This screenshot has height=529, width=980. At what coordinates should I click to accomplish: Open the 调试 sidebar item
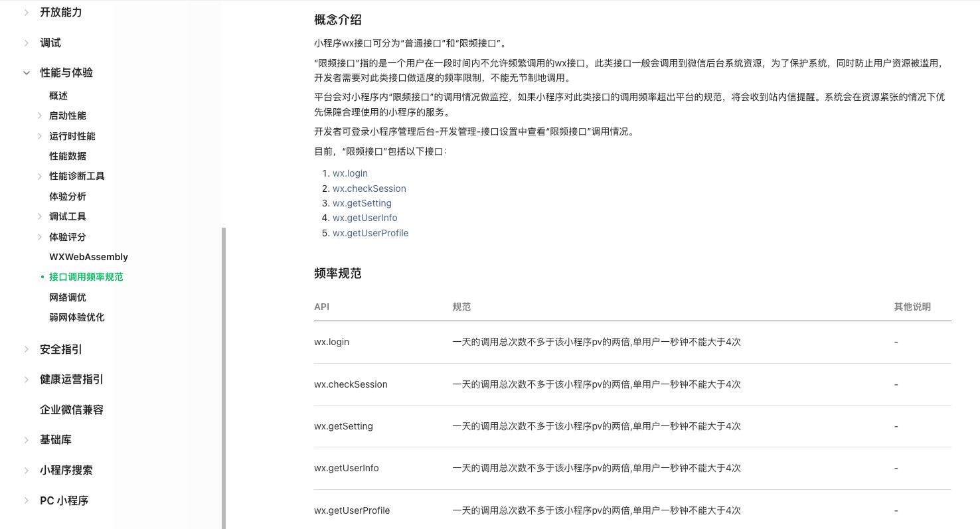(50, 42)
